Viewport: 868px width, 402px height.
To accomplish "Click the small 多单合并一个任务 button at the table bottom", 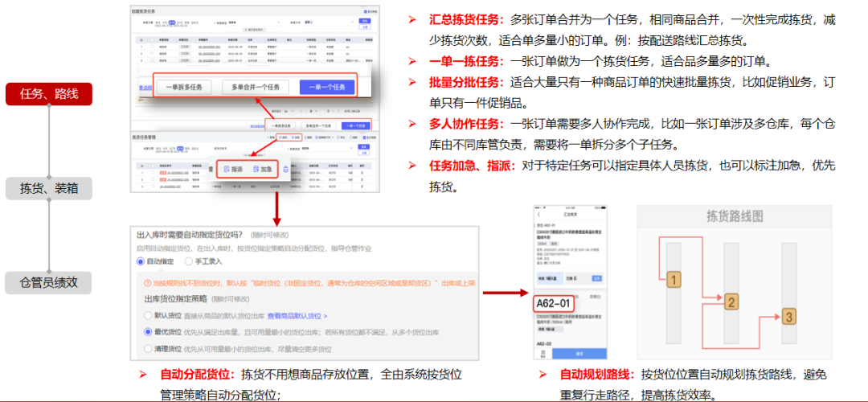I will (x=318, y=125).
